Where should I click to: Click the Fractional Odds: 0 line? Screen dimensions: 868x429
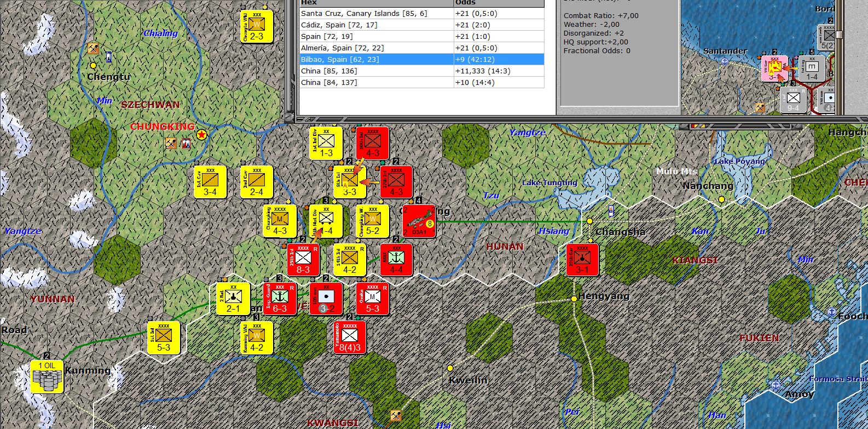point(597,50)
